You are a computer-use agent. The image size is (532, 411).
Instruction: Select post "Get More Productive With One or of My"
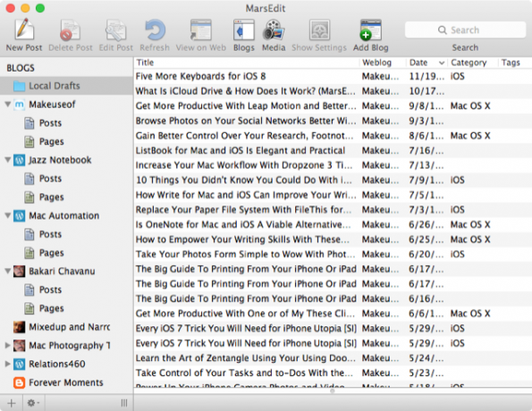point(333,314)
